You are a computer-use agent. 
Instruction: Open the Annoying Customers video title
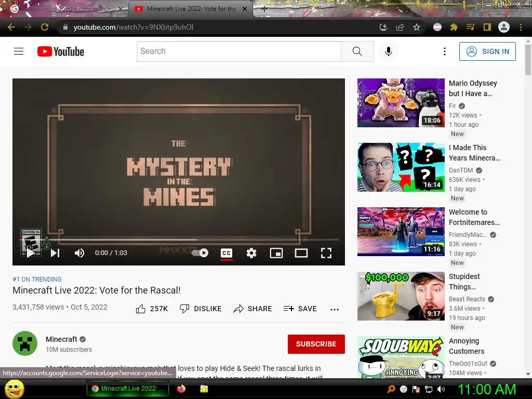tap(467, 346)
